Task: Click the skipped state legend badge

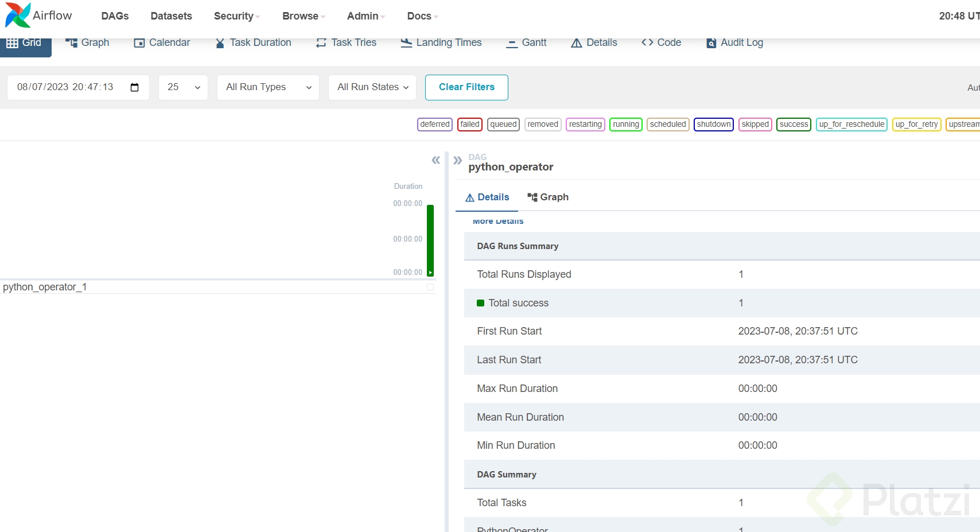Action: (x=755, y=125)
